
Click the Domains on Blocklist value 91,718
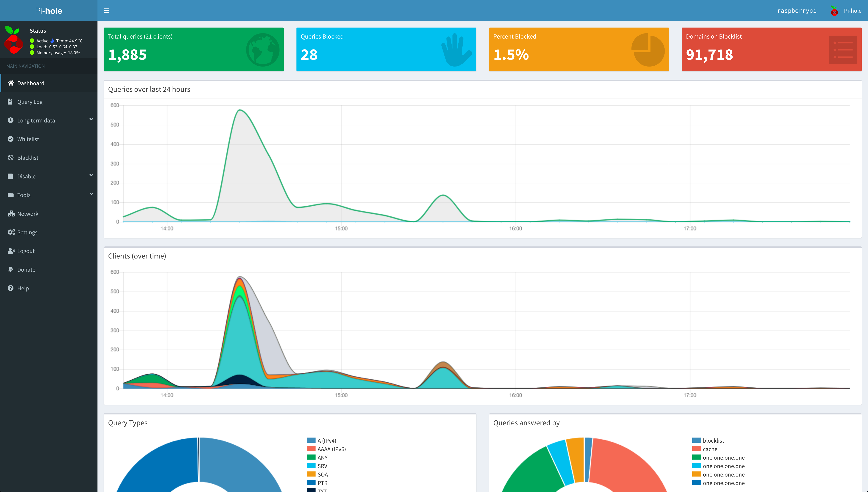(x=709, y=55)
